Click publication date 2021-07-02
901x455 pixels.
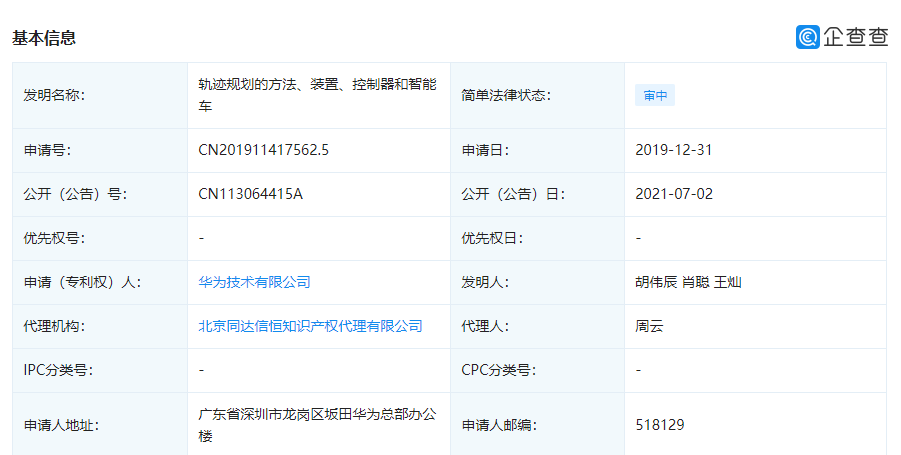(x=673, y=194)
